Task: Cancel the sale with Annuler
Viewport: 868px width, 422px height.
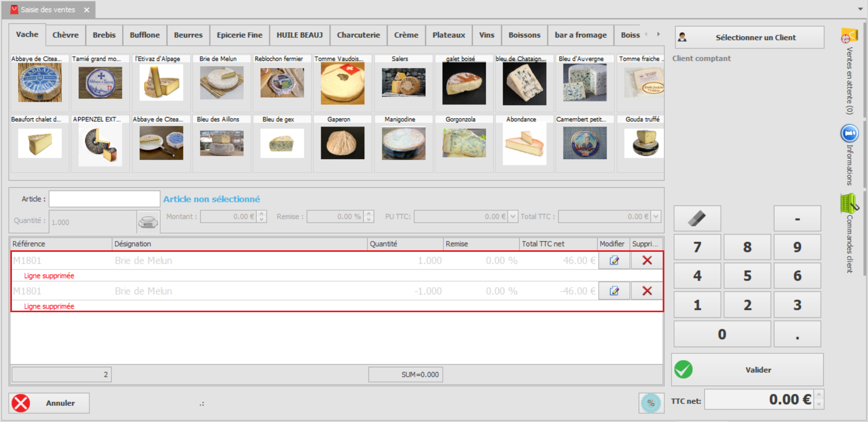Action: tap(49, 403)
